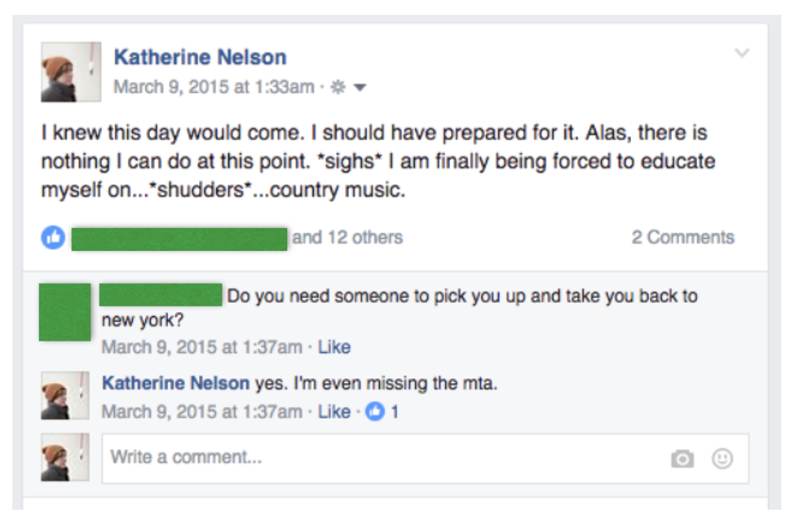This screenshot has width=799, height=532.
Task: Click the camera icon to attach a photo
Action: tap(682, 459)
